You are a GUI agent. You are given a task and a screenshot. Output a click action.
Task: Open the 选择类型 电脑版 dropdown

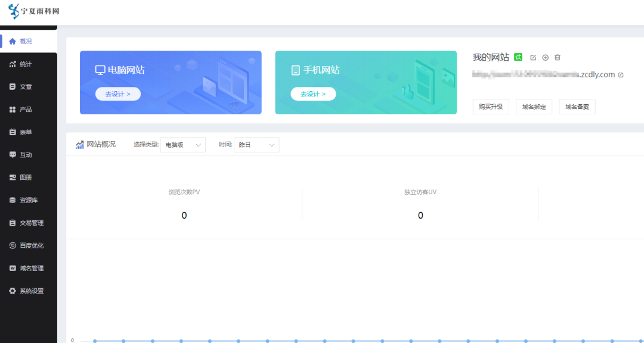183,145
